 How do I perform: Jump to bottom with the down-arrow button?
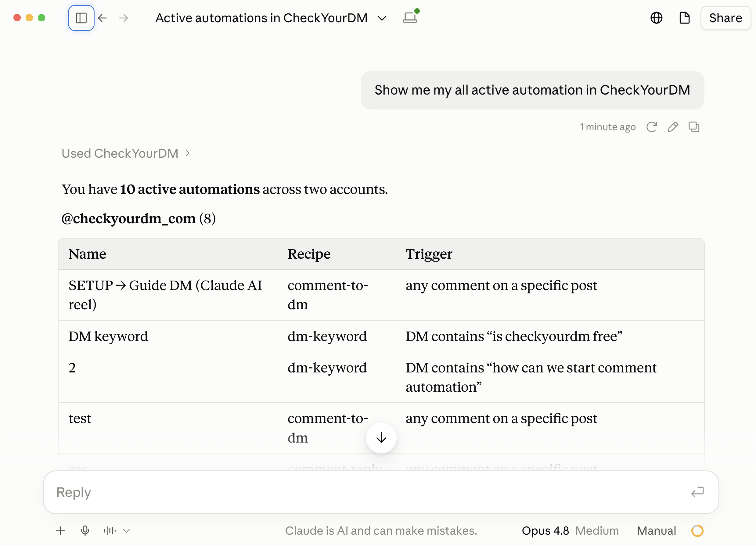click(381, 438)
